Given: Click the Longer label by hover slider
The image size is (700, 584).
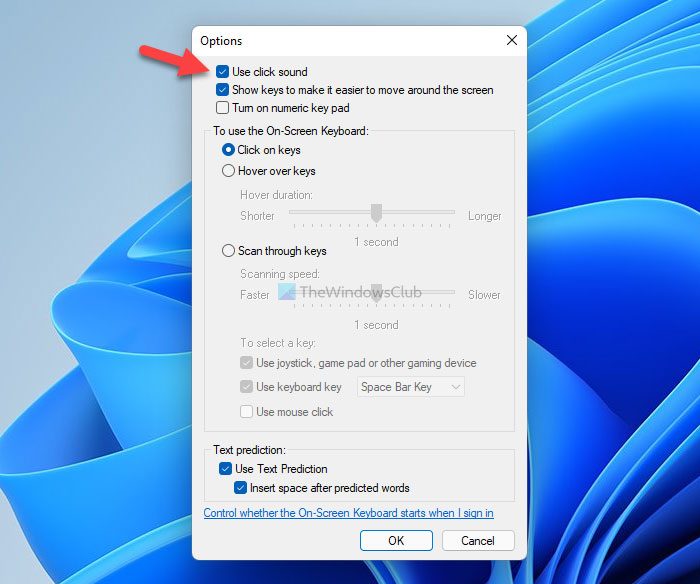Looking at the screenshot, I should (484, 216).
